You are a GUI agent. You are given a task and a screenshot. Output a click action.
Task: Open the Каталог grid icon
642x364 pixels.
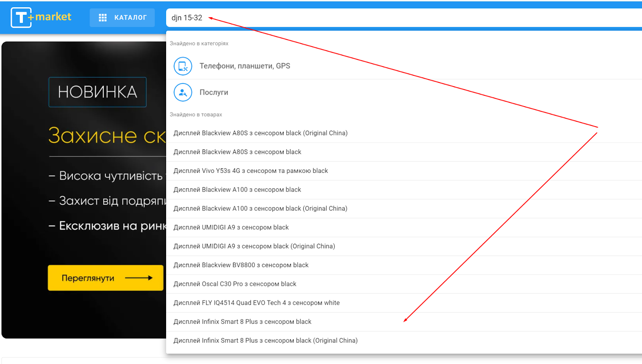pyautogui.click(x=103, y=18)
